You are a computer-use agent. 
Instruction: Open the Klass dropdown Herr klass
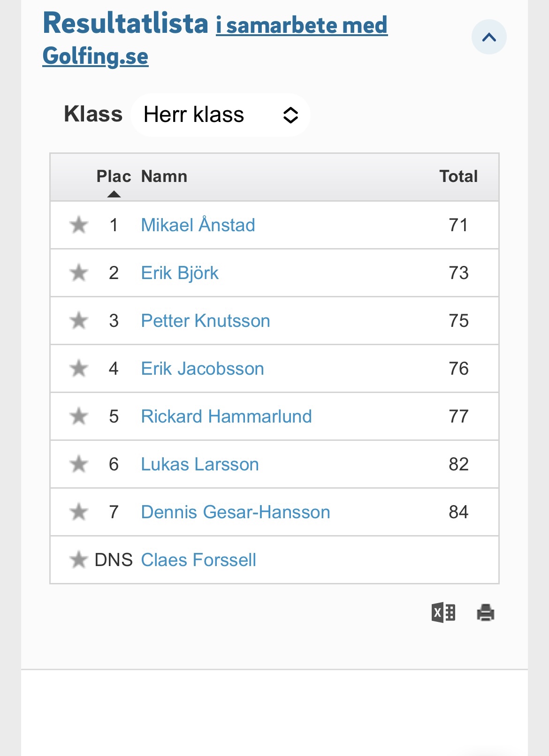[220, 115]
